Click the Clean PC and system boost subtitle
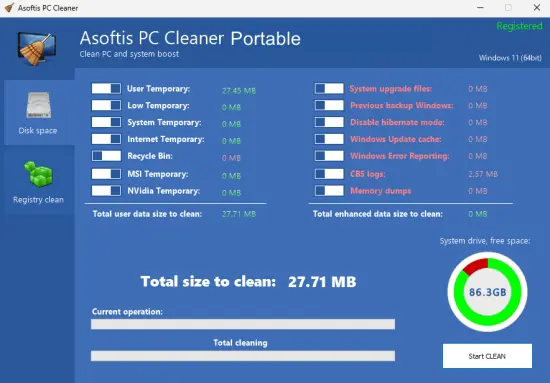Viewport: 550px width, 383px height. [129, 54]
